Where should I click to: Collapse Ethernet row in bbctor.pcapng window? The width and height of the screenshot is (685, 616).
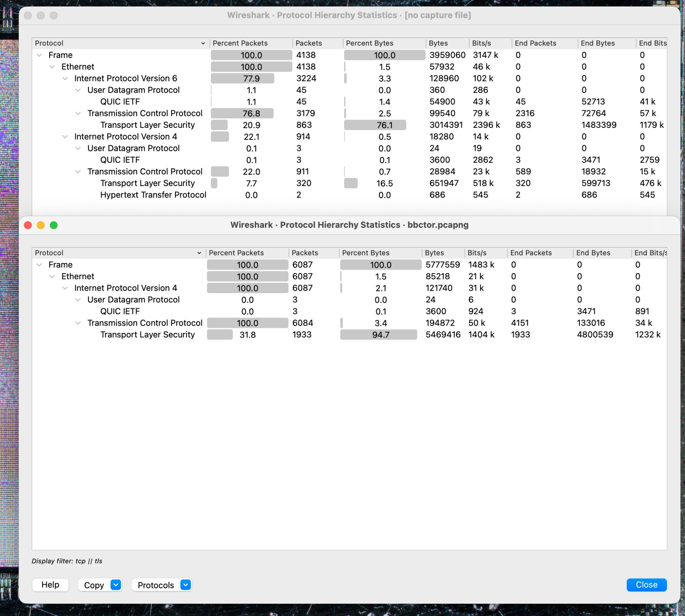point(52,276)
